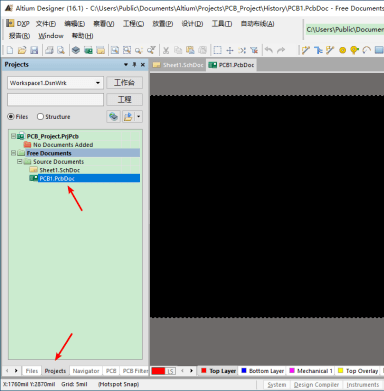
Task: Click the Redo arrow in toolbar
Action: (281, 50)
